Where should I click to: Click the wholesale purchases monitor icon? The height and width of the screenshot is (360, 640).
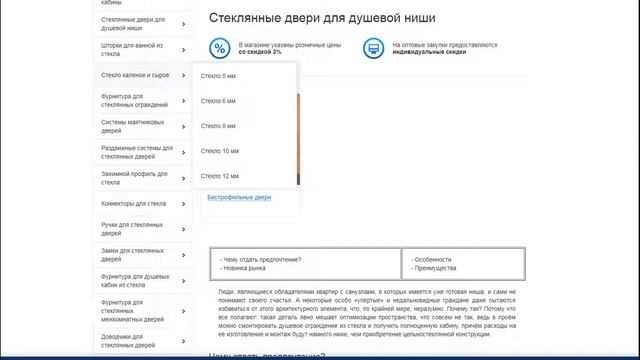coord(373,48)
